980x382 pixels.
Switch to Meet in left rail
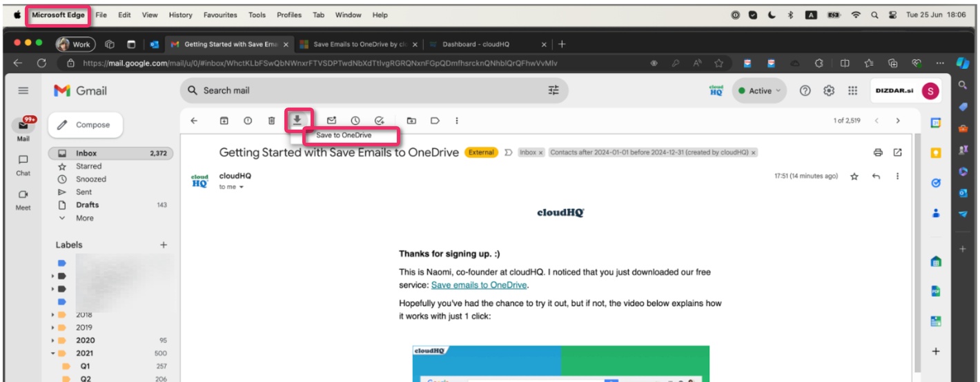(x=23, y=199)
